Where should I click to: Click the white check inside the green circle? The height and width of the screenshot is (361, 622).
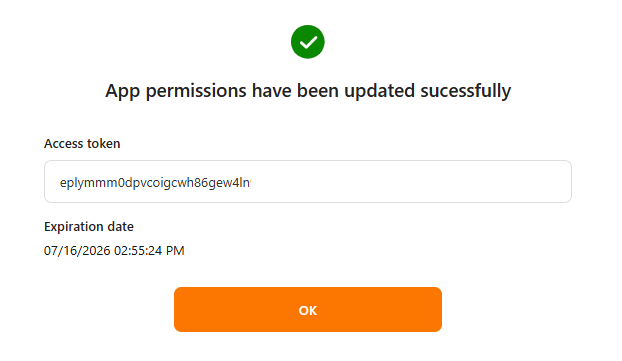[x=308, y=42]
